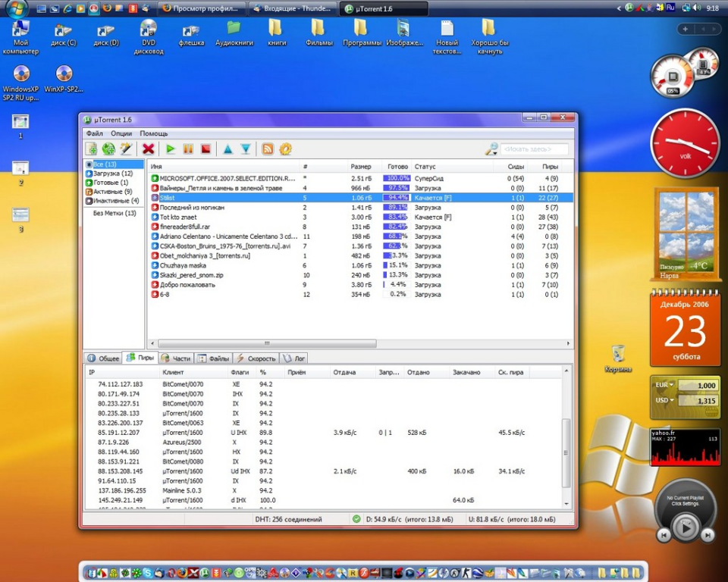Start the torrent with the green play icon
Screen dimensions: 728x582
click(171, 149)
